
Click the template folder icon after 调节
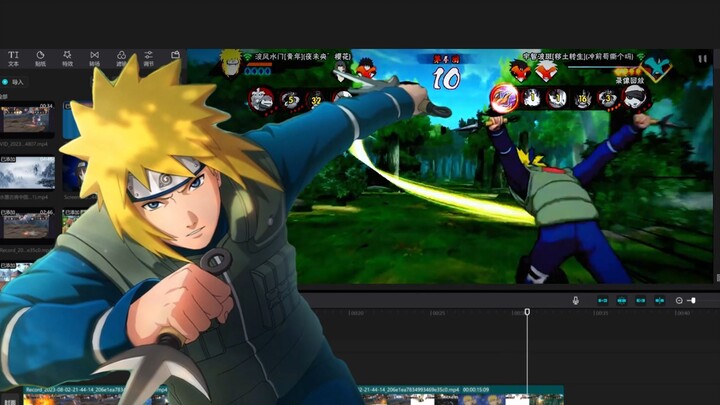click(175, 55)
